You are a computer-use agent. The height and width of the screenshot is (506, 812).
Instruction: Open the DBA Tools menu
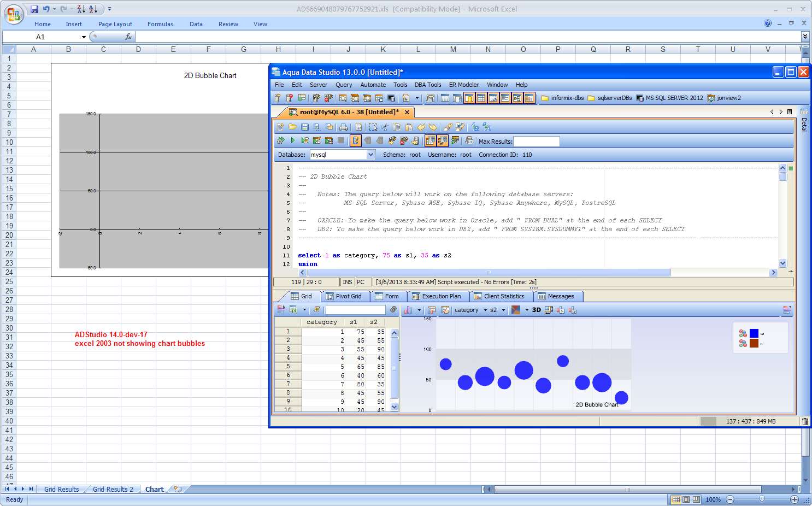[428, 85]
